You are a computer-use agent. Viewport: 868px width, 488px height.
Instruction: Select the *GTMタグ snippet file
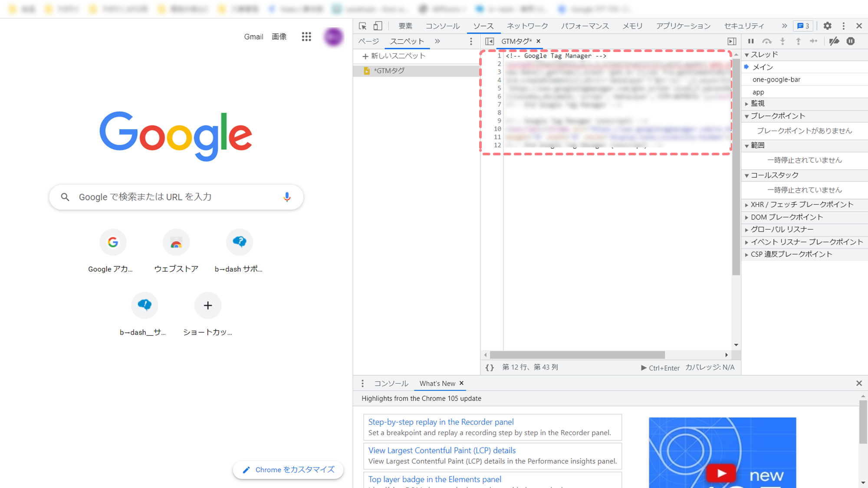point(416,71)
